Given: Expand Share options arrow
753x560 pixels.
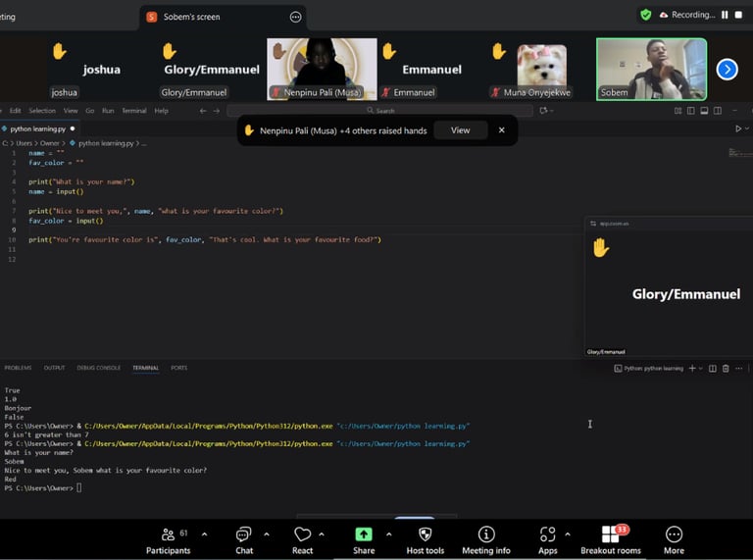Looking at the screenshot, I should coord(389,535).
